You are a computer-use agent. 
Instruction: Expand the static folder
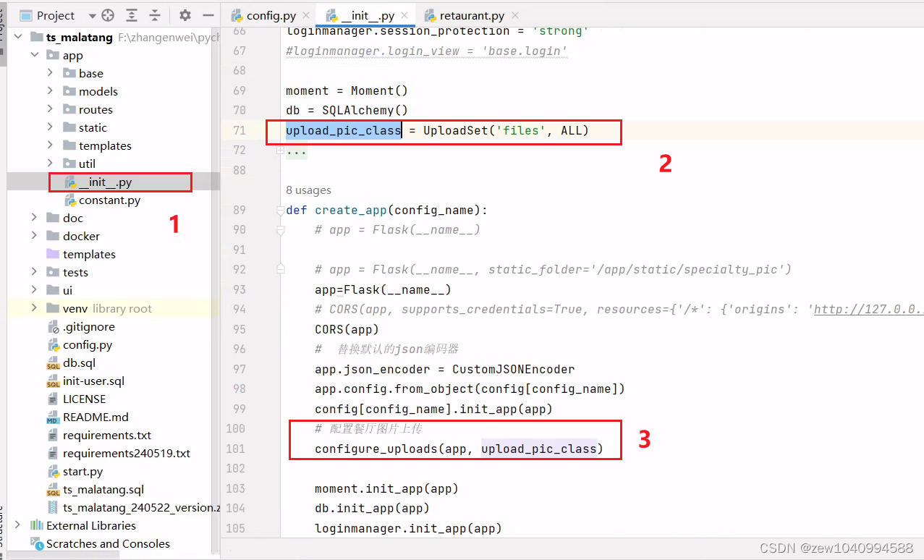pyautogui.click(x=50, y=127)
